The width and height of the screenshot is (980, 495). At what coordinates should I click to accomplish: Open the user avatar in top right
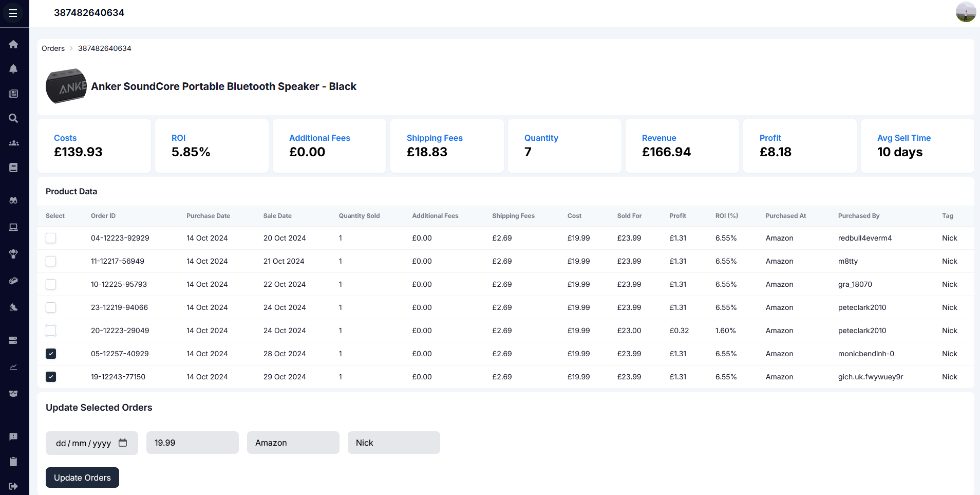point(966,12)
